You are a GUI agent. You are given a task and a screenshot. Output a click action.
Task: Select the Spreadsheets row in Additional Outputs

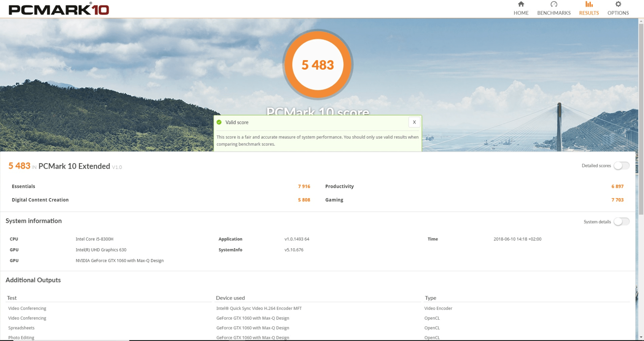coord(21,328)
